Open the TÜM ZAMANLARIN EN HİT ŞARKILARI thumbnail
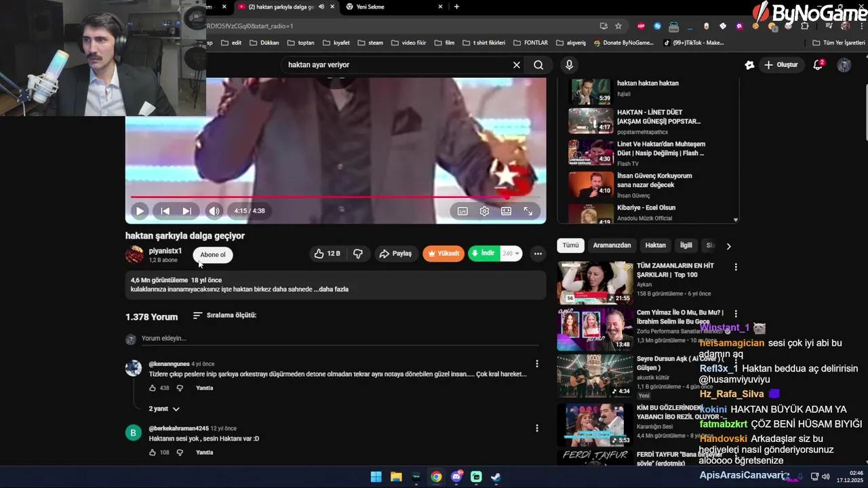This screenshot has width=868, height=488. (x=595, y=283)
